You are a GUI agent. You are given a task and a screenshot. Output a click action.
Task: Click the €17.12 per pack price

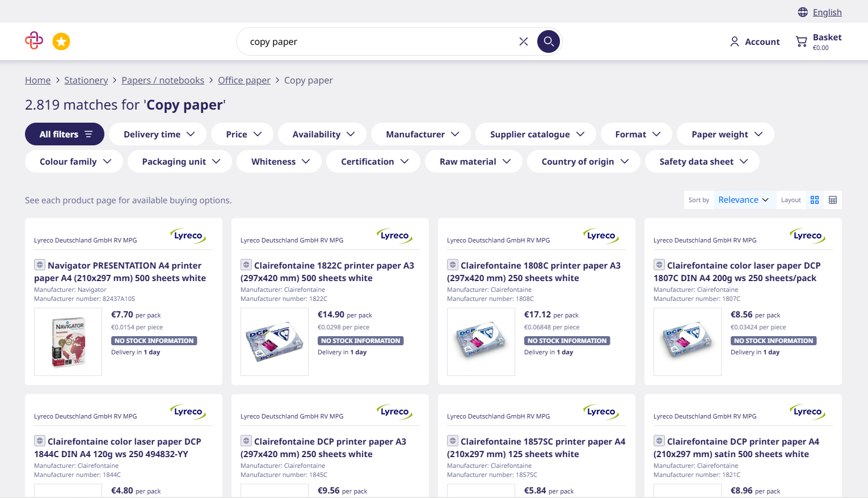pyautogui.click(x=551, y=315)
